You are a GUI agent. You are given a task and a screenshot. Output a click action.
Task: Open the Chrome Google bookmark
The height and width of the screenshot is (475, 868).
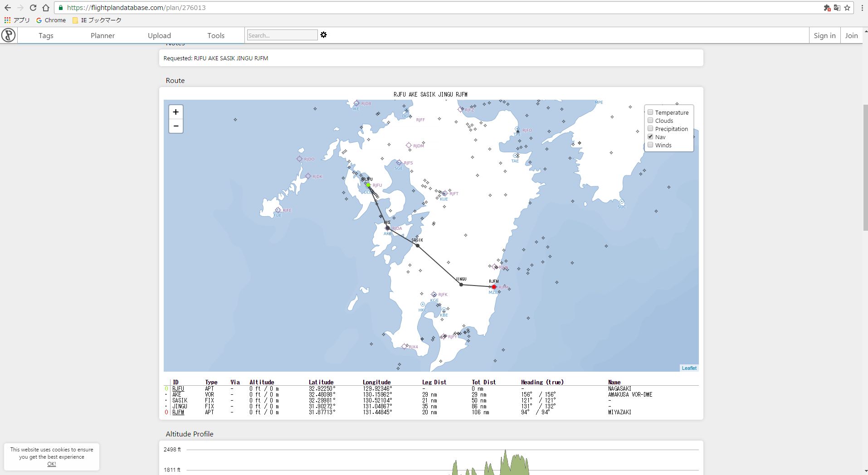51,20
